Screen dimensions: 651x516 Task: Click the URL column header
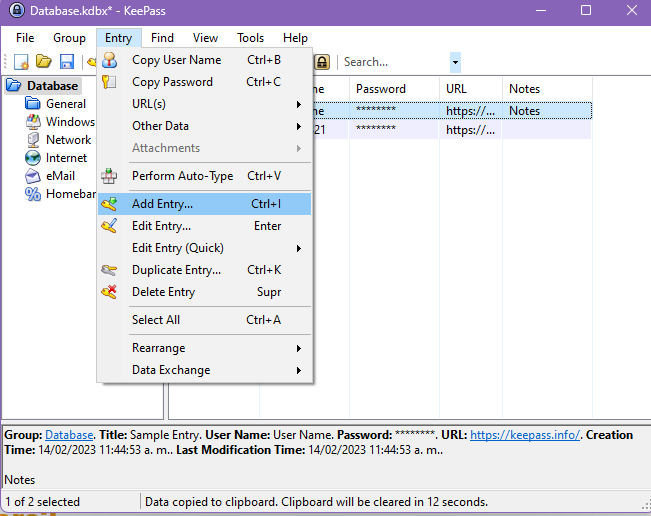(x=471, y=89)
